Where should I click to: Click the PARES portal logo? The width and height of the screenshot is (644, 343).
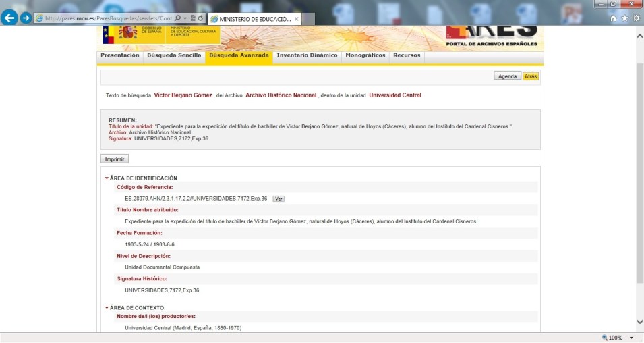point(492,36)
